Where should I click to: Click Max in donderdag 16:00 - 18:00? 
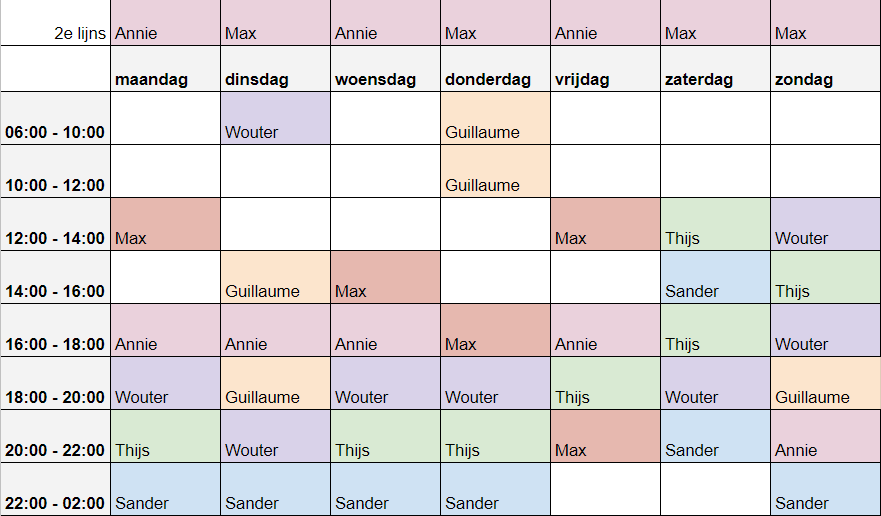coord(495,331)
